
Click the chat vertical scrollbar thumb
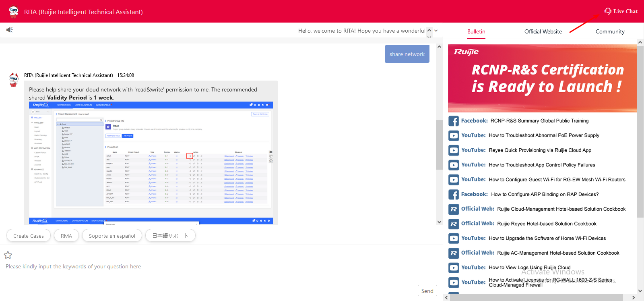point(439,145)
